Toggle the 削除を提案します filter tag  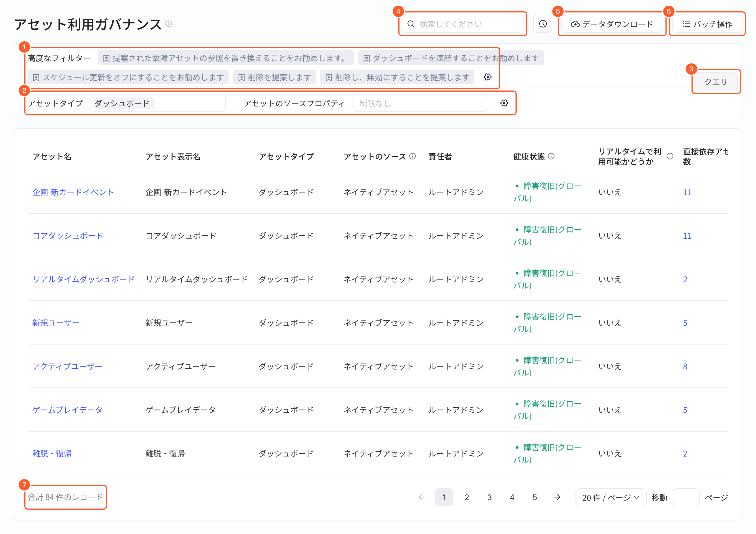click(274, 77)
